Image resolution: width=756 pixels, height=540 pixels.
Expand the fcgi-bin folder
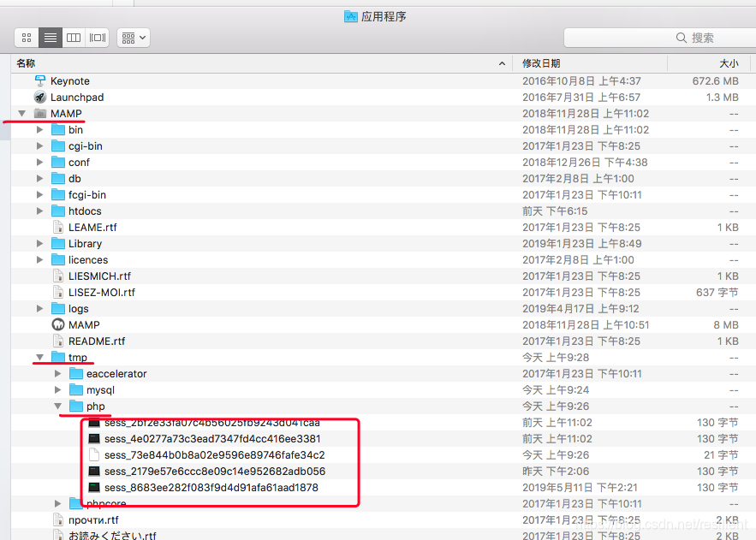pyautogui.click(x=40, y=195)
